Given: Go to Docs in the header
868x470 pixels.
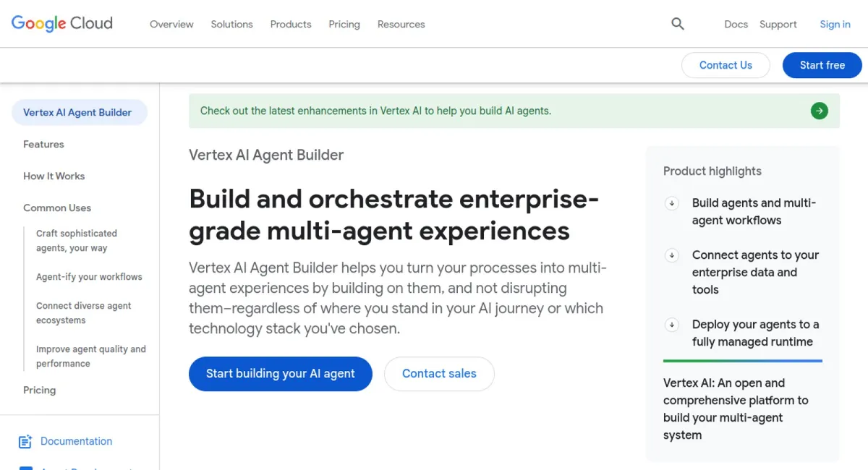Looking at the screenshot, I should pyautogui.click(x=736, y=24).
